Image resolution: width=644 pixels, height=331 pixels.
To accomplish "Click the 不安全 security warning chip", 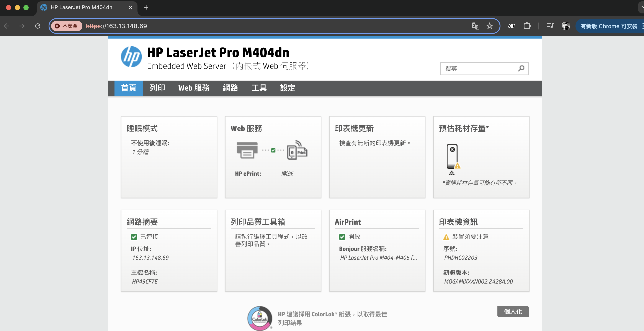I will click(x=67, y=26).
